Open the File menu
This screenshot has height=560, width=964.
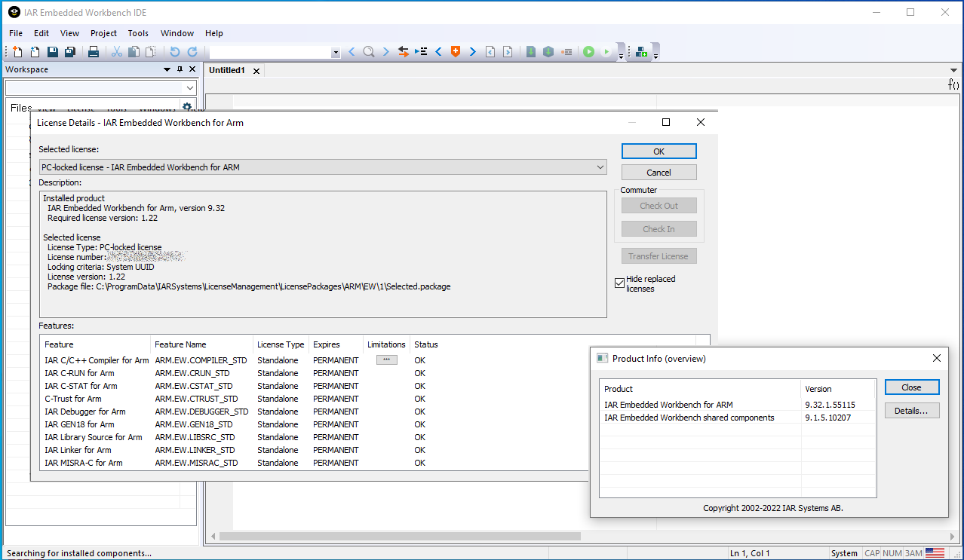click(x=16, y=33)
